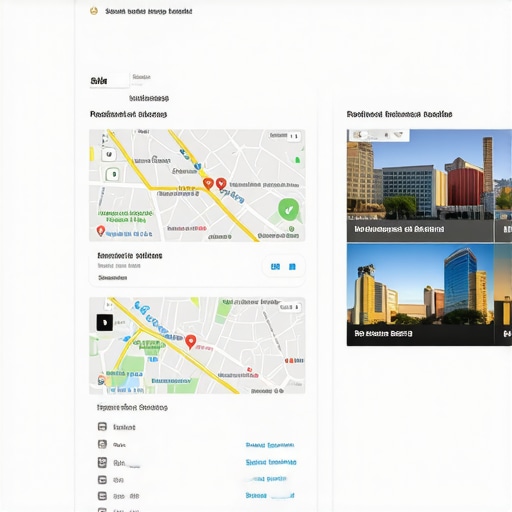Click the left red pin at the road junction

[208, 184]
